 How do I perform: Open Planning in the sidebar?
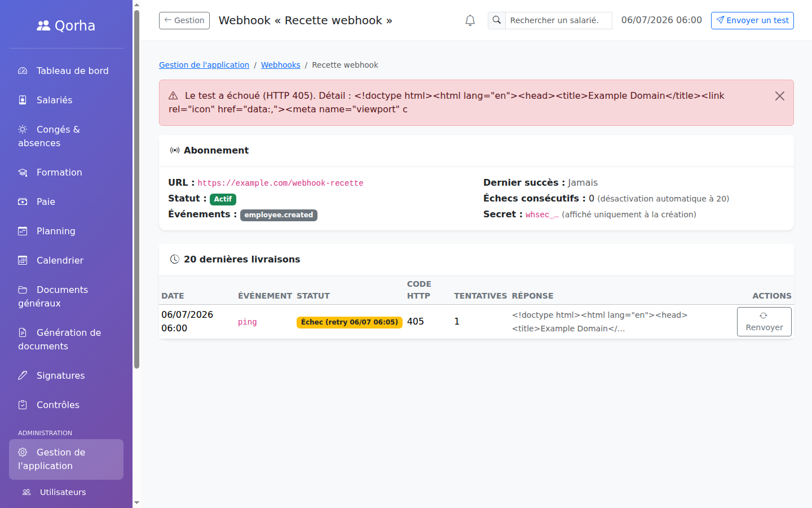(66, 231)
